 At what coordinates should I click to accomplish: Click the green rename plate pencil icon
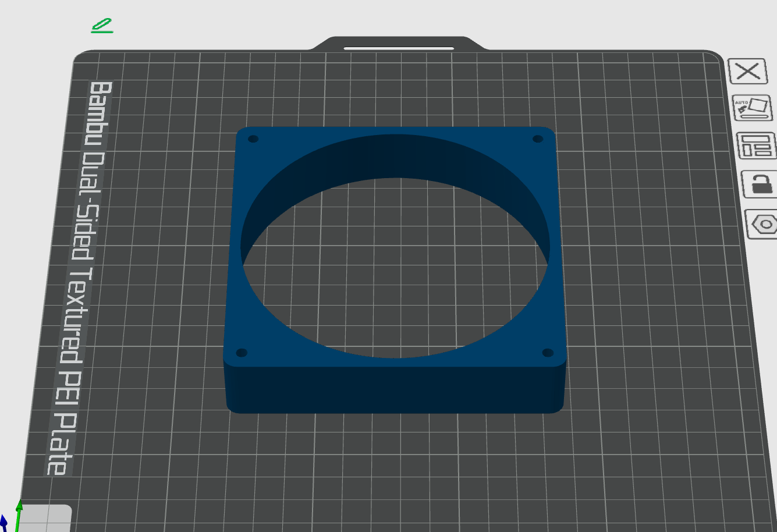[102, 26]
